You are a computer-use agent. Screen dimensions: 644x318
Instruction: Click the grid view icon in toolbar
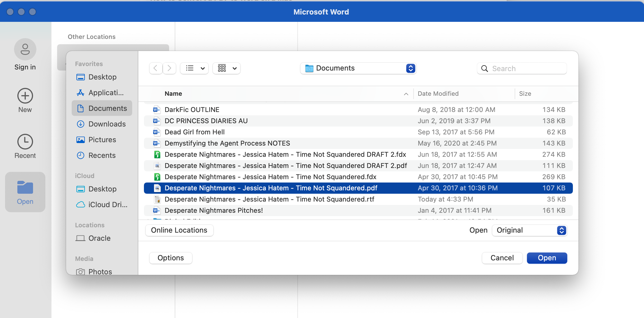[x=222, y=68]
